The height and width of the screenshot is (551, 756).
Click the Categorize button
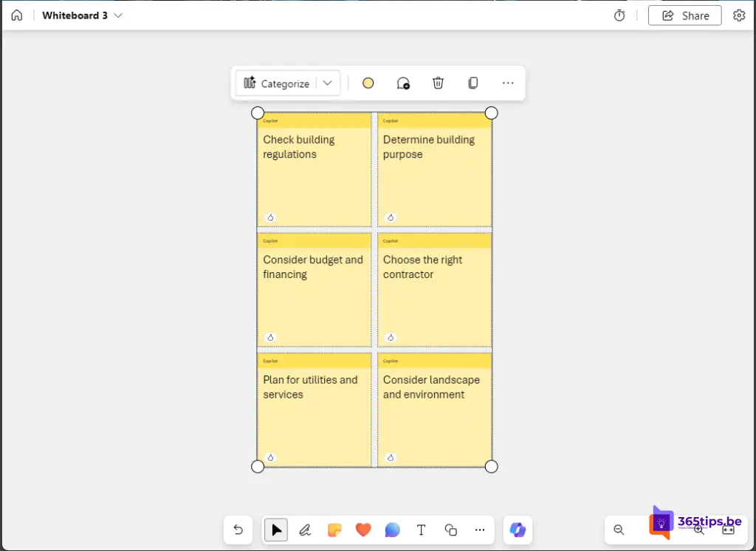277,83
